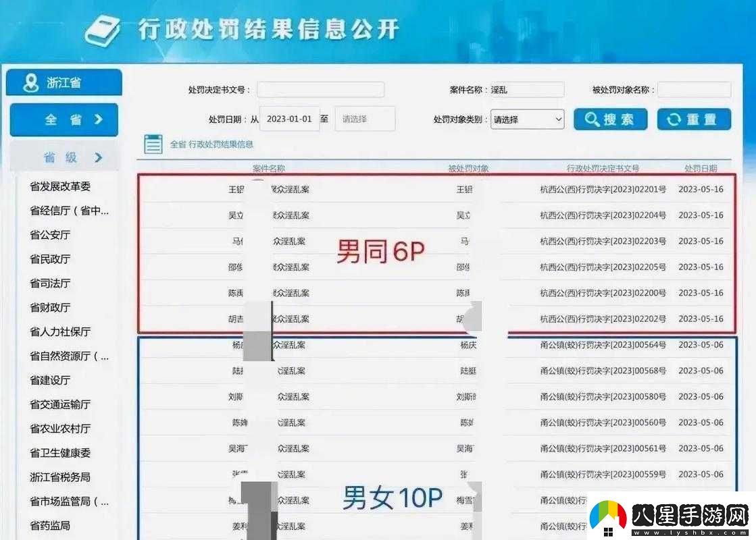This screenshot has width=756, height=540.
Task: Click the 案件名称 text field
Action: pos(526,90)
